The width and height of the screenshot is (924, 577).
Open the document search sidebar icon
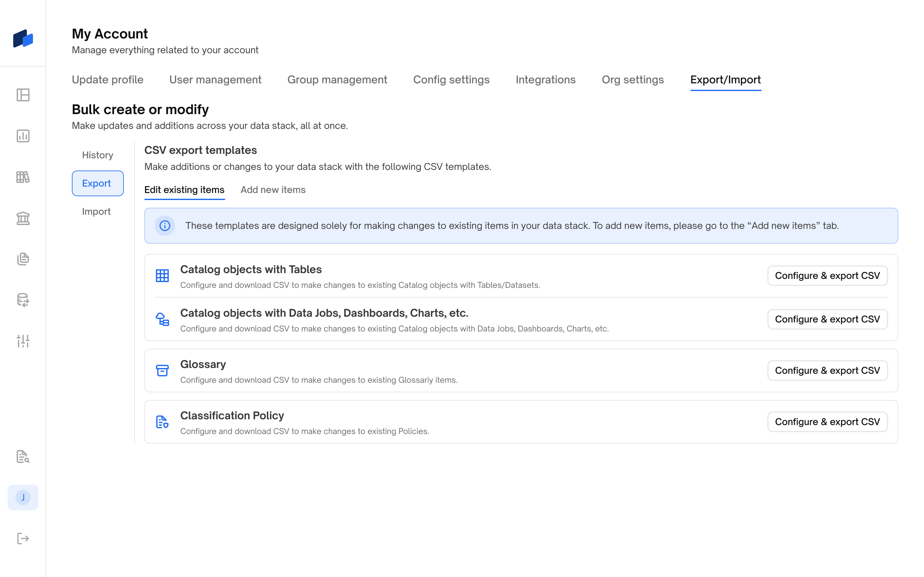(x=23, y=456)
